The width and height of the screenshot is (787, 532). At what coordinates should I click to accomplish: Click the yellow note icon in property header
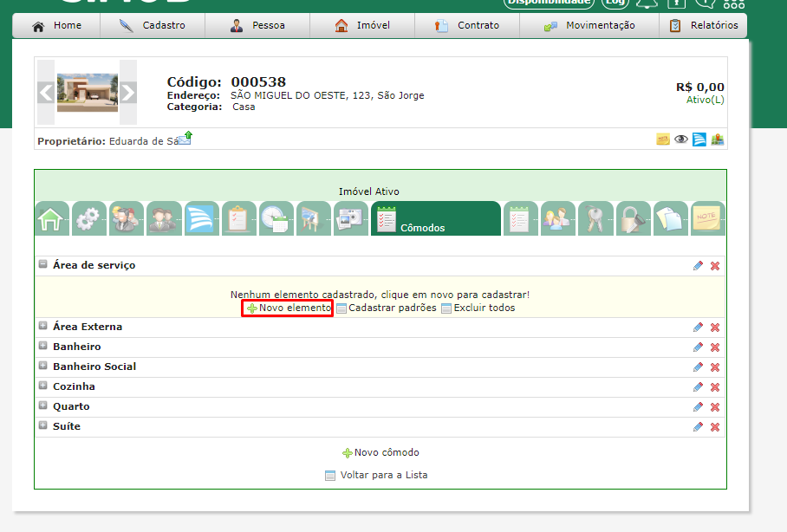tap(663, 139)
